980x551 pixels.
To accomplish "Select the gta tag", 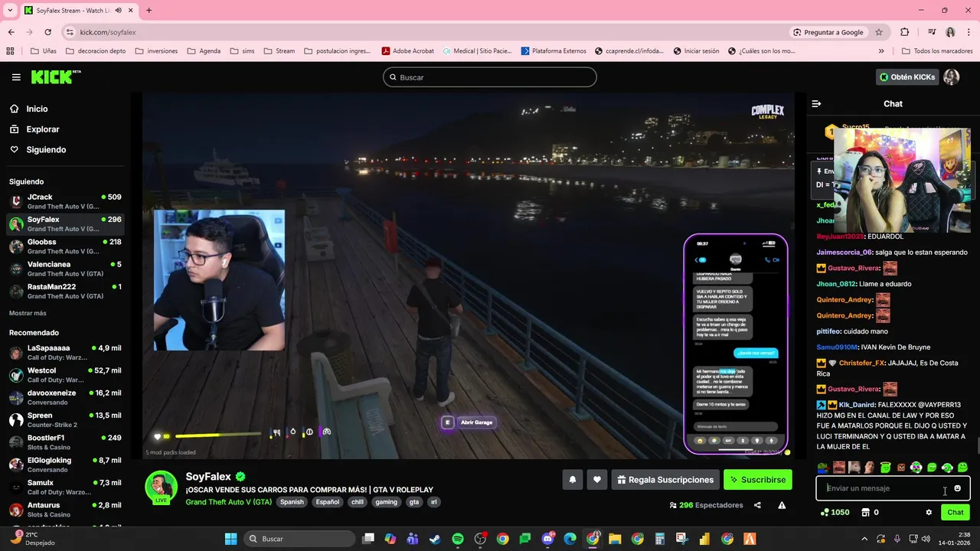I will coord(414,502).
